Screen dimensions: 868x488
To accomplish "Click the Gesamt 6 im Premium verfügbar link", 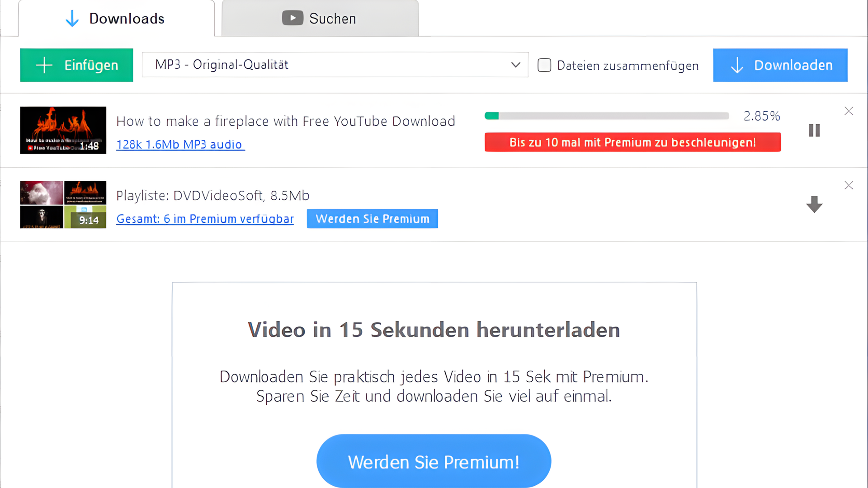I will coord(205,219).
